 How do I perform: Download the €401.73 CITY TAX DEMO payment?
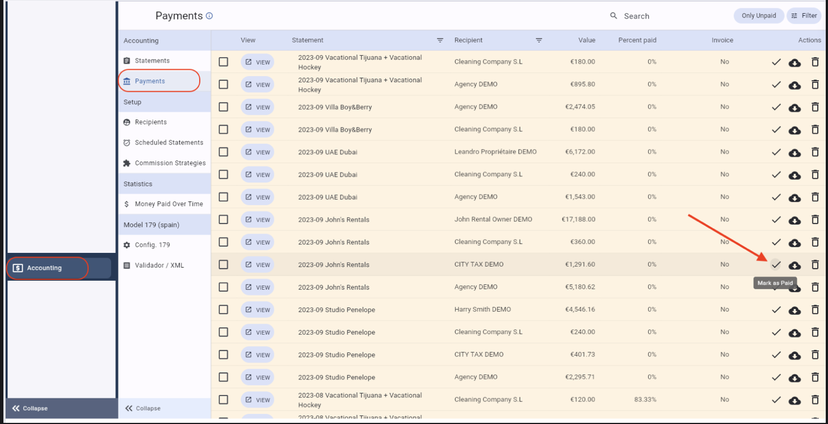click(794, 355)
